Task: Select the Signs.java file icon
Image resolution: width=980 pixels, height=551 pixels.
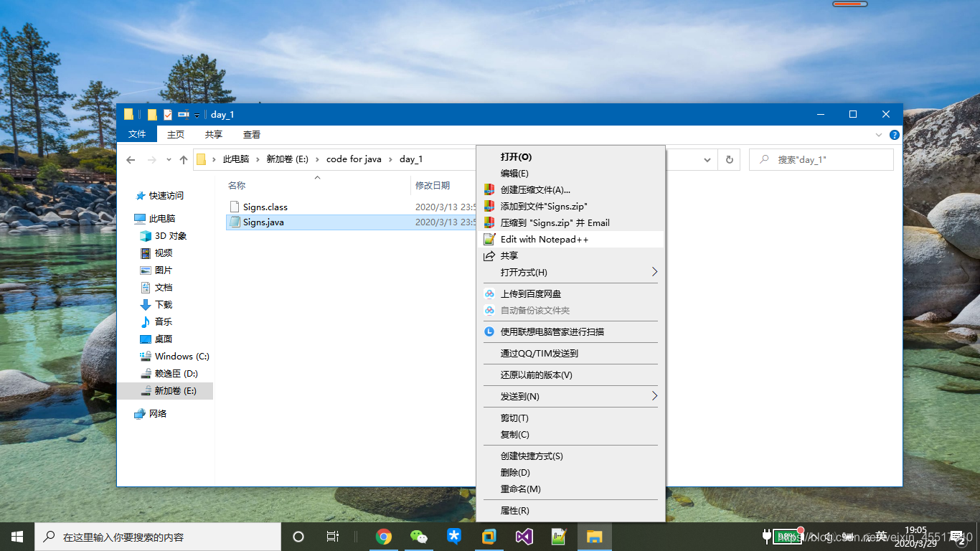Action: pyautogui.click(x=235, y=222)
